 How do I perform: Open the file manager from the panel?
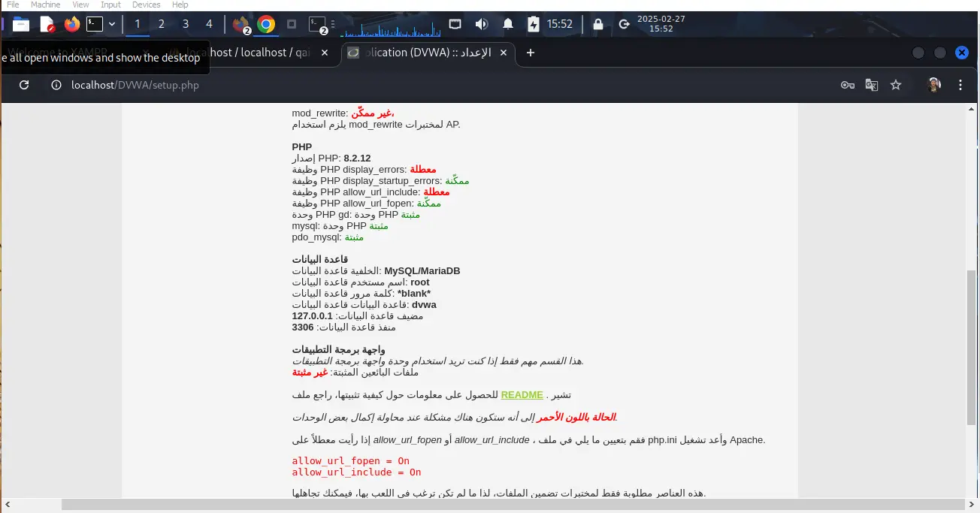21,24
